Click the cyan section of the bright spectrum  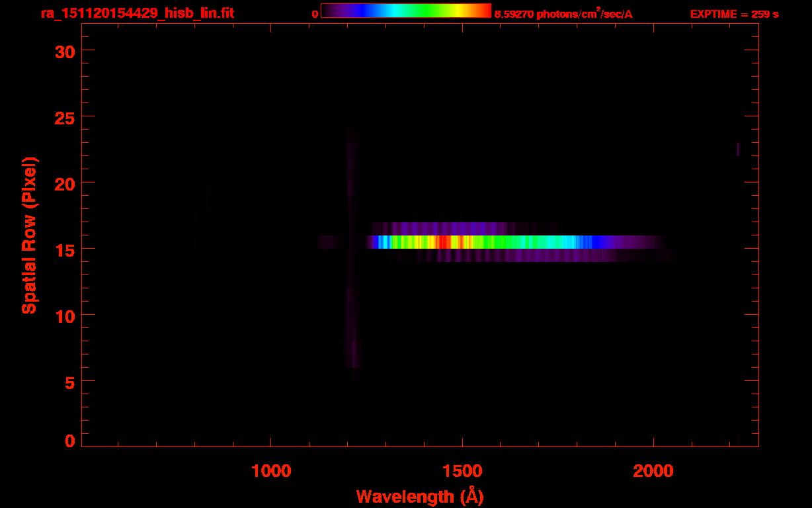[x=569, y=242]
